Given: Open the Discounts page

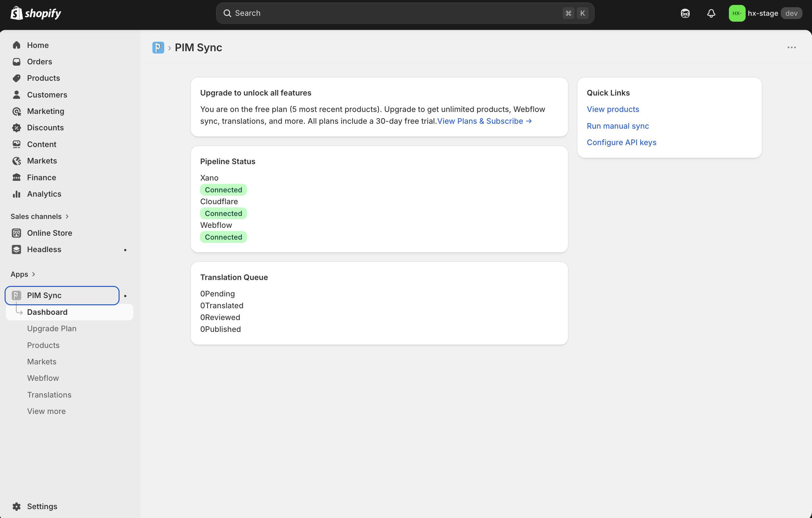Looking at the screenshot, I should point(69,128).
